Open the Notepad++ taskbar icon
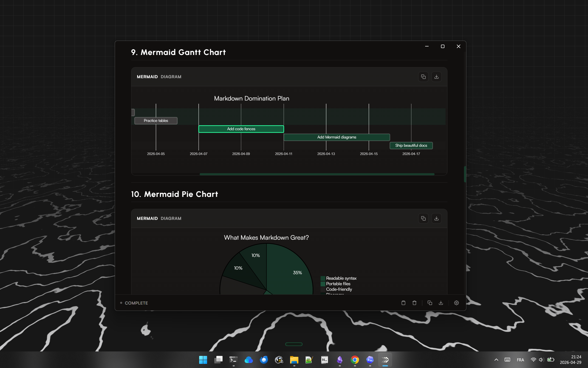This screenshot has width=588, height=368. 309,360
